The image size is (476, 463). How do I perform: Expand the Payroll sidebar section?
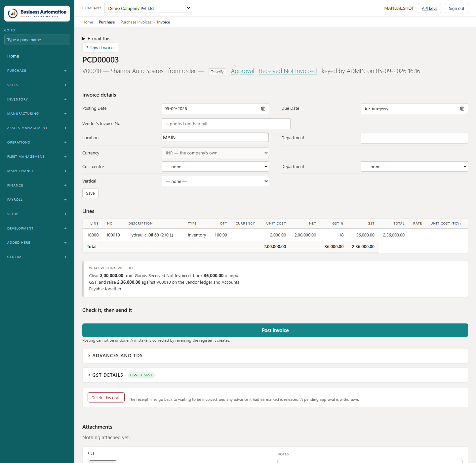37,200
